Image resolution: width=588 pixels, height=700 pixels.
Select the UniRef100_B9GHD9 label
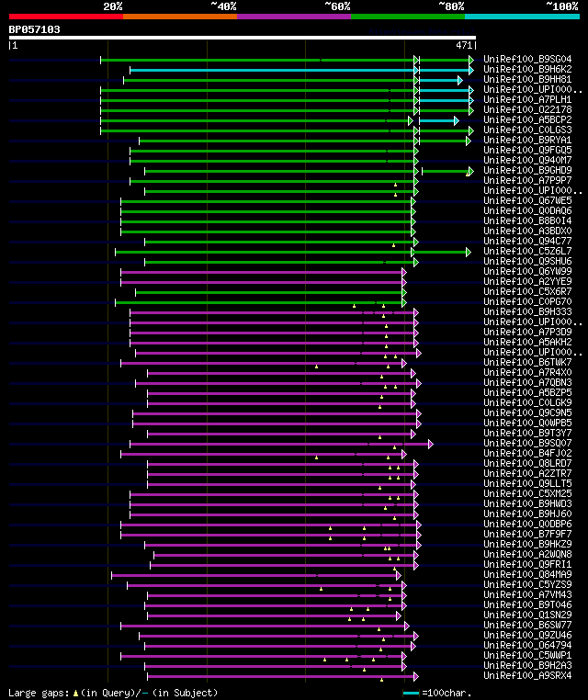(527, 170)
